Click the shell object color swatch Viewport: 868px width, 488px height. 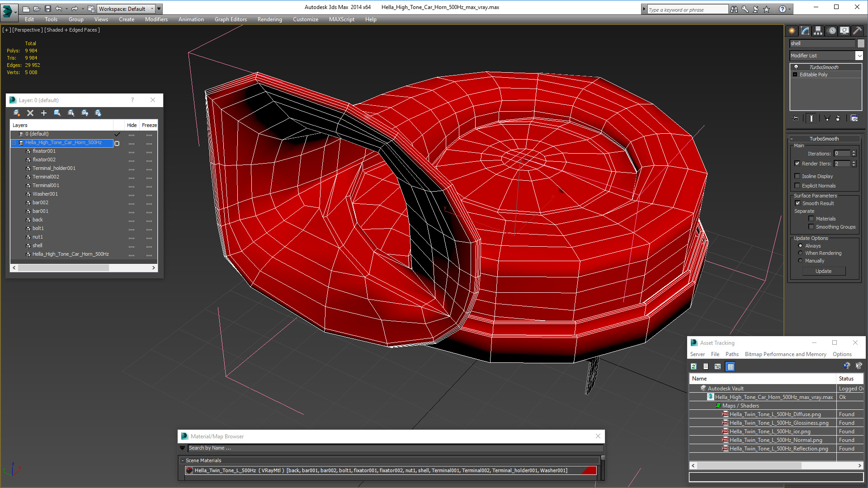pyautogui.click(x=861, y=43)
